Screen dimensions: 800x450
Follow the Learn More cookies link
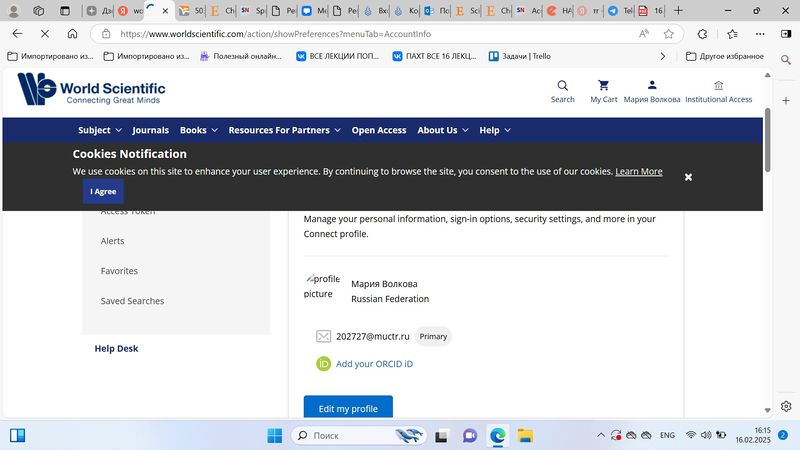coord(638,171)
